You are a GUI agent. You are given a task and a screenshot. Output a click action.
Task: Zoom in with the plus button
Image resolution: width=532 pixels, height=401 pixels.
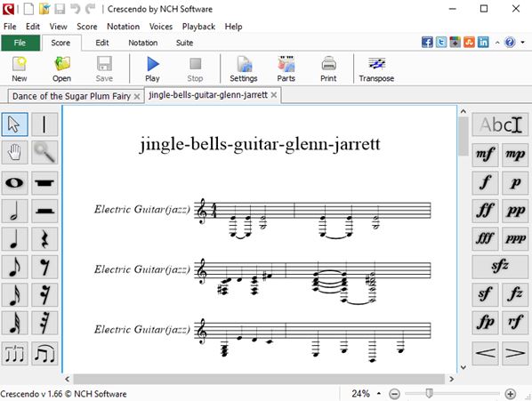511,394
